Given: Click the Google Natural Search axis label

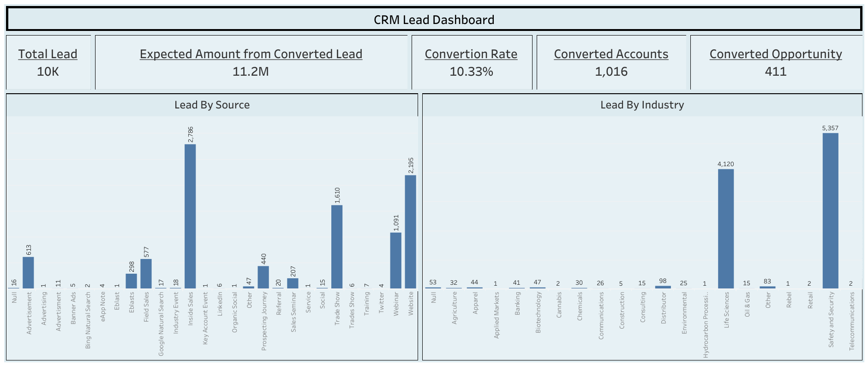Looking at the screenshot, I should coord(161,324).
